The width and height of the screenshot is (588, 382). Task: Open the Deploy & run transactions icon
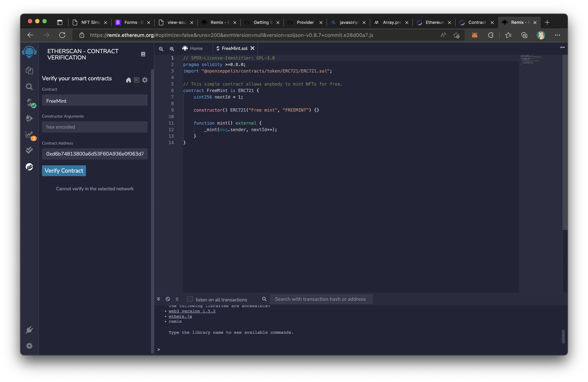29,118
